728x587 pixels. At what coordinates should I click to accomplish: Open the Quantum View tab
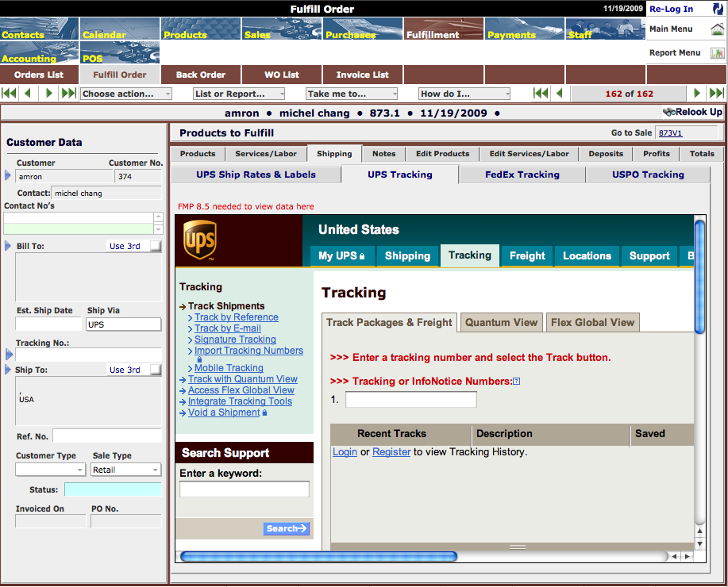(502, 323)
